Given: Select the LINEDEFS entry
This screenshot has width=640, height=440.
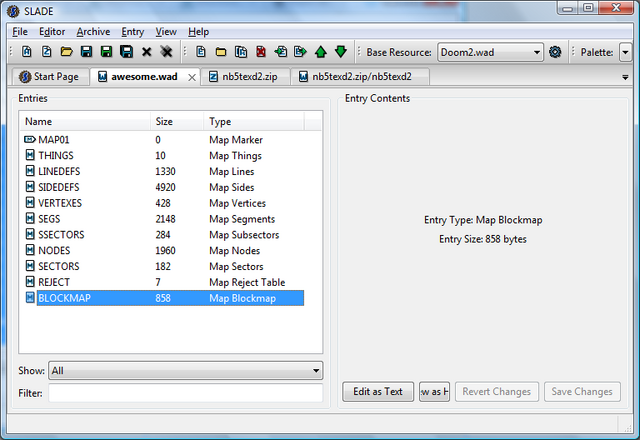Looking at the screenshot, I should 59,171.
